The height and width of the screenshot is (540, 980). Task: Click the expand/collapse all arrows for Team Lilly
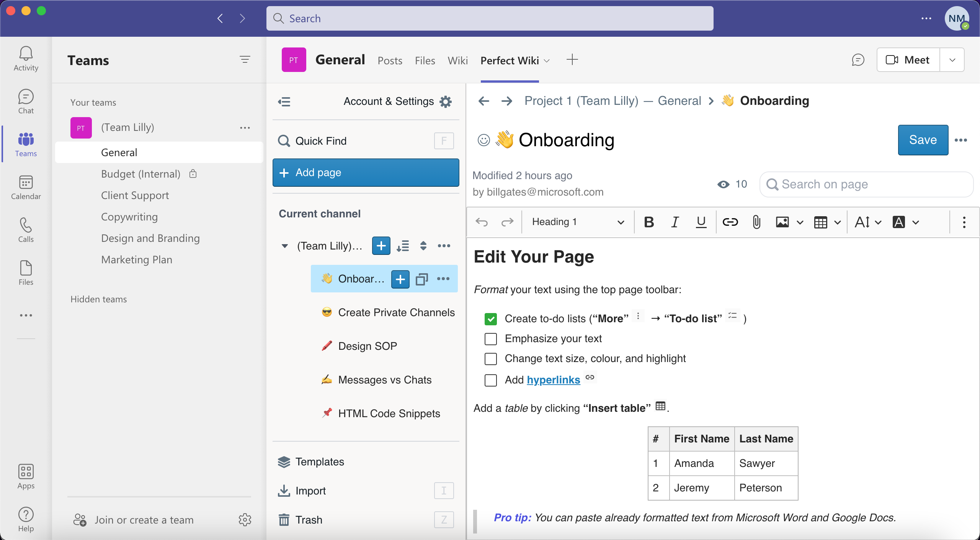click(423, 246)
